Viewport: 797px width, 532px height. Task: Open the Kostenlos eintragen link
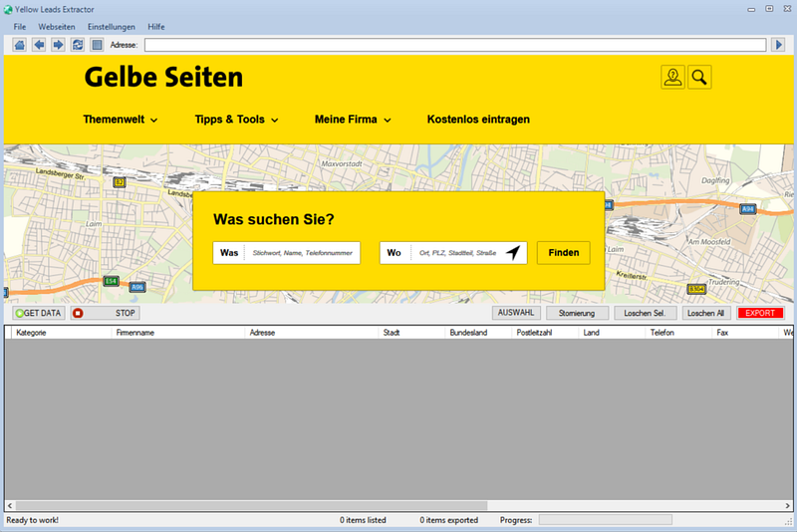click(x=478, y=120)
